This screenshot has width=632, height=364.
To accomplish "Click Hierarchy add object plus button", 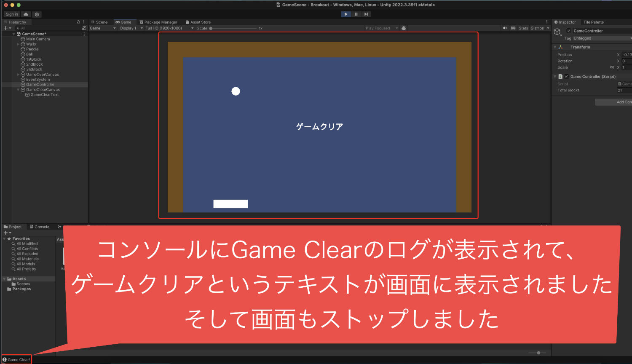I will (7, 28).
